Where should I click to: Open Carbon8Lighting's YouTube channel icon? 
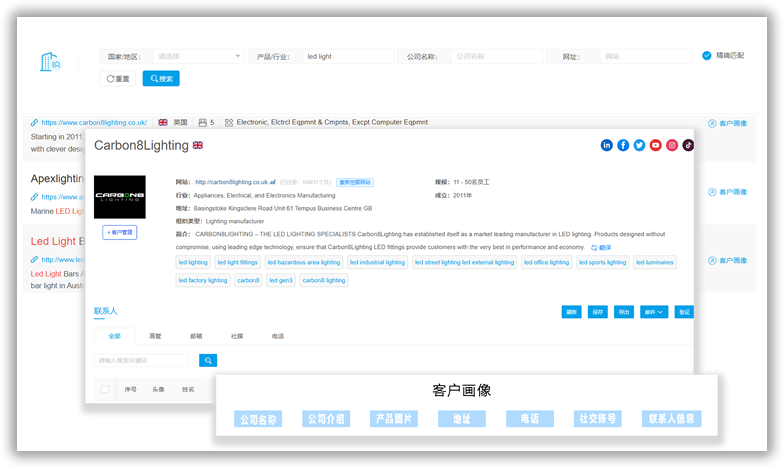click(x=656, y=145)
